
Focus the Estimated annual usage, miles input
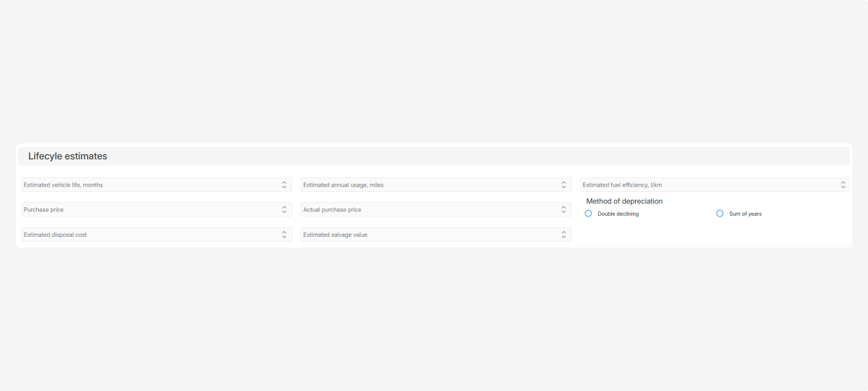428,185
